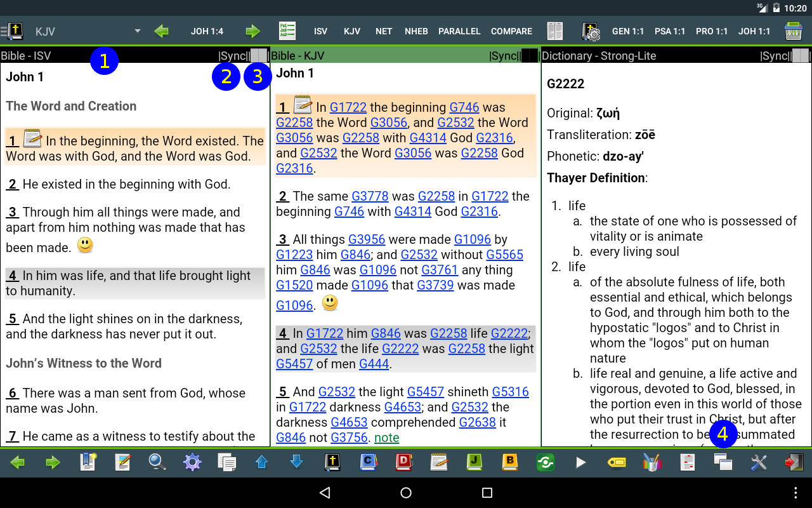Image resolution: width=812 pixels, height=508 pixels.
Task: Go to previous verse with green left arrow beside JOH 1:4
Action: [x=162, y=31]
